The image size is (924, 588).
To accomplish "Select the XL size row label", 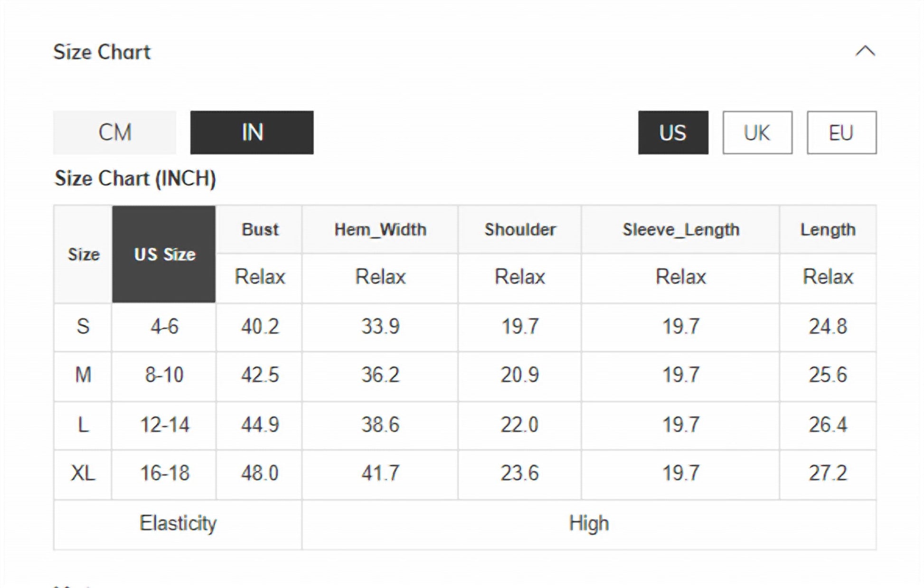I will 83,473.
